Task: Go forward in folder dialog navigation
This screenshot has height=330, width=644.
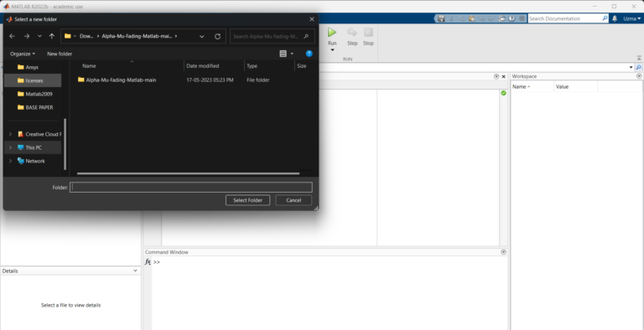Action: click(x=27, y=36)
